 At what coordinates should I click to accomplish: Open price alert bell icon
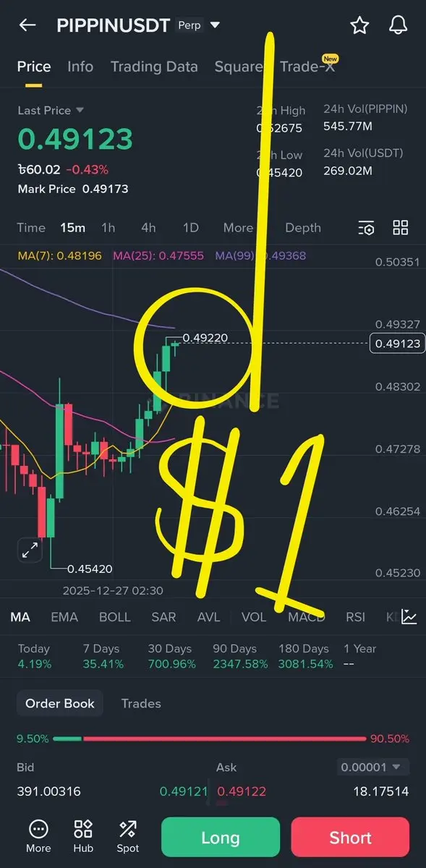(x=398, y=25)
